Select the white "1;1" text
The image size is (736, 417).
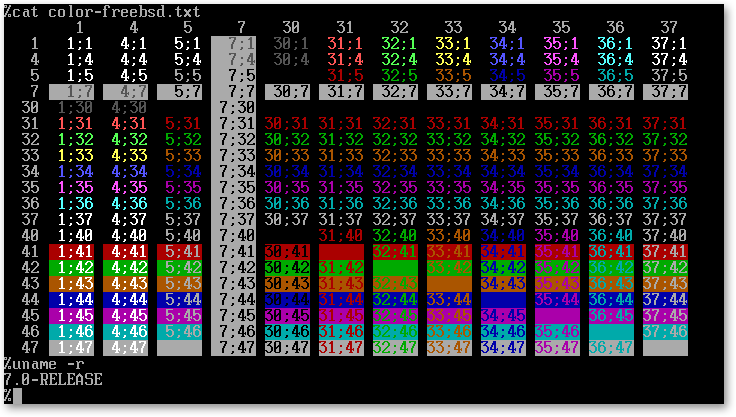point(80,44)
